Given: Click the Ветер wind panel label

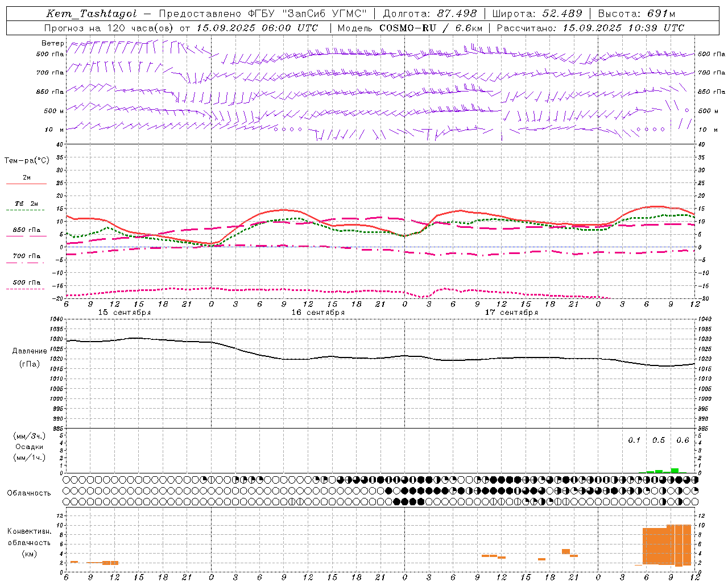Looking at the screenshot, I should click(x=52, y=43).
